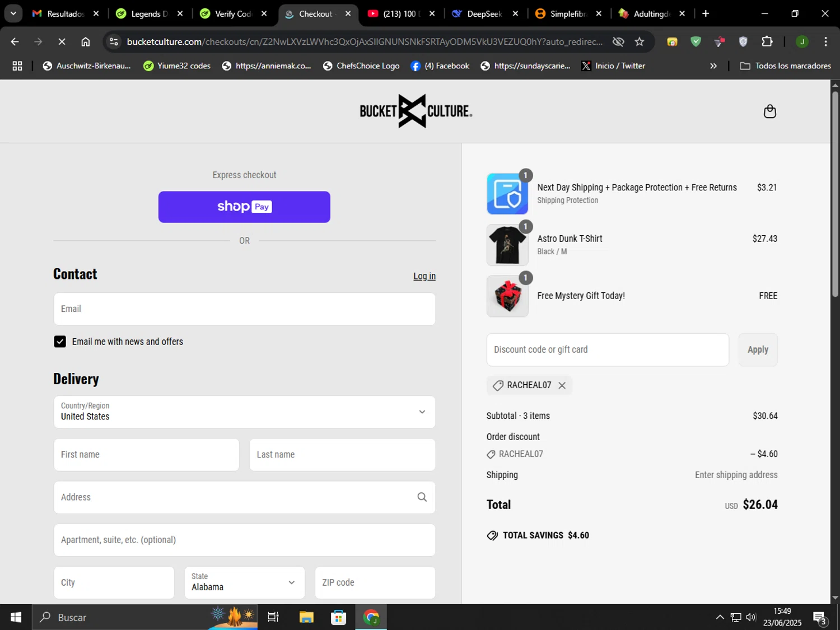
Task: Switch to the DeepSeek tab
Action: (x=484, y=13)
